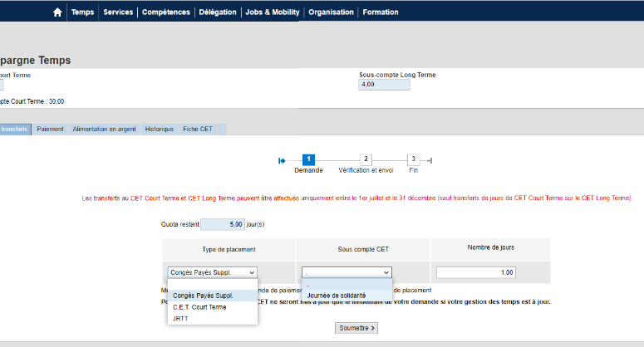Open the Temps menu

82,12
